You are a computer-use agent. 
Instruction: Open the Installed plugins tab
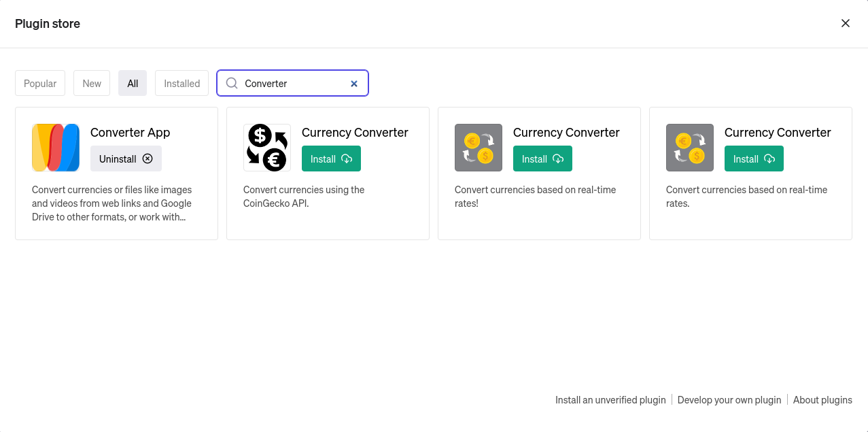(x=181, y=83)
